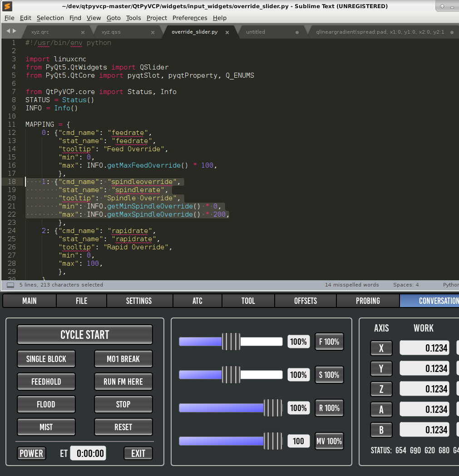Open the Tools menu

133,18
